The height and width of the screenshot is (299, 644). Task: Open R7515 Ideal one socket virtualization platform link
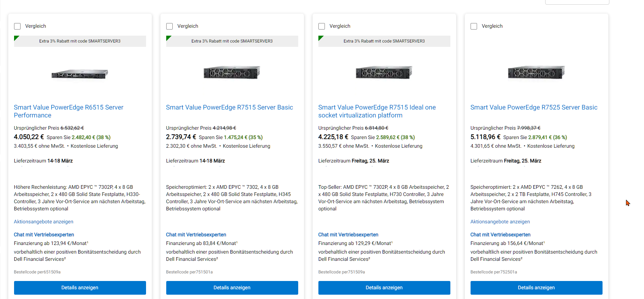tap(377, 111)
